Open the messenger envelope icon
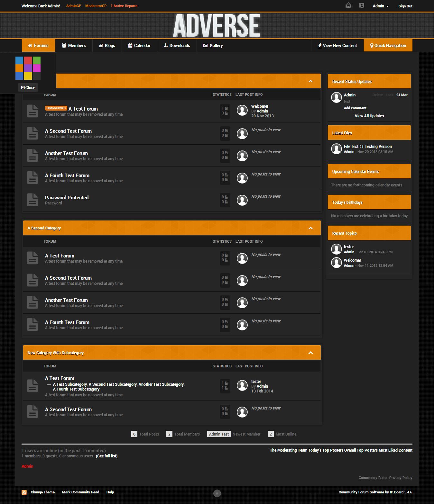Viewport: 434px width, 504px height. coord(348,5)
